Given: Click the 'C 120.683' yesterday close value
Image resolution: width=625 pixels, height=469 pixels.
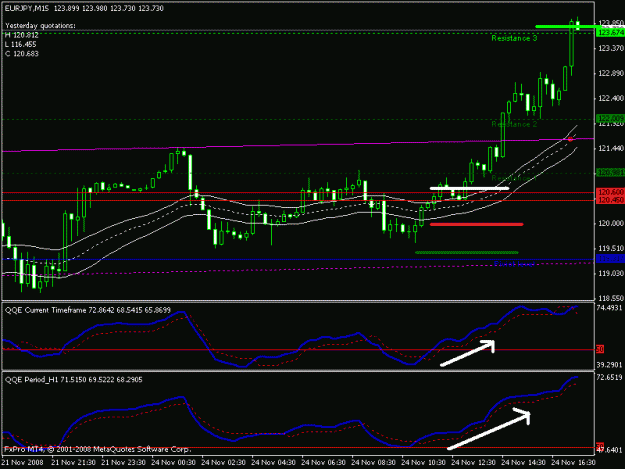Looking at the screenshot, I should (22, 54).
